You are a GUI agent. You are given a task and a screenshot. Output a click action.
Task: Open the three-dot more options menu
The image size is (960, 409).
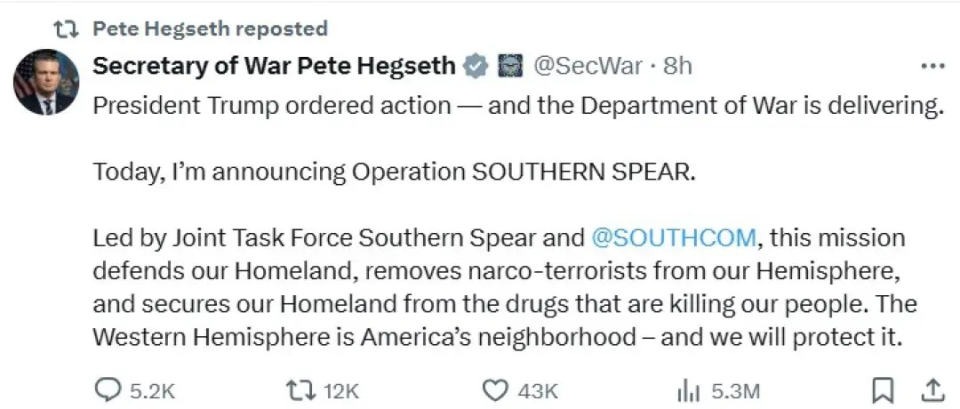click(x=932, y=67)
